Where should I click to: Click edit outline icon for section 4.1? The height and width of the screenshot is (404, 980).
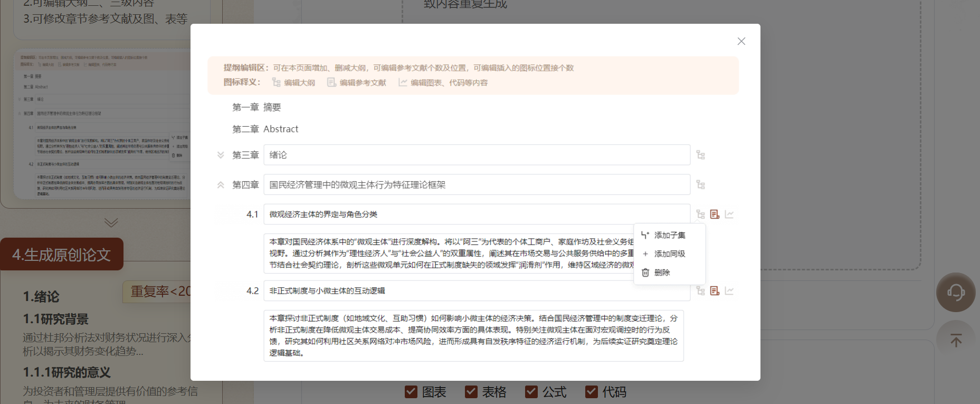(700, 214)
